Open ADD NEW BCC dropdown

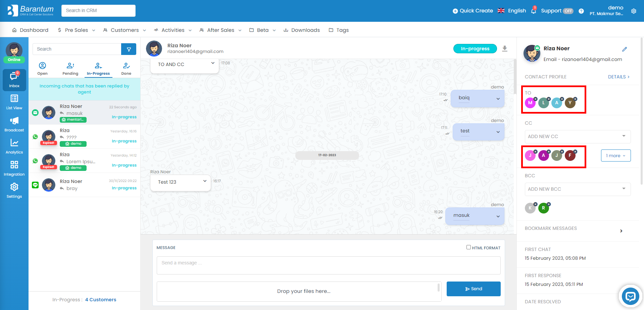coord(578,189)
